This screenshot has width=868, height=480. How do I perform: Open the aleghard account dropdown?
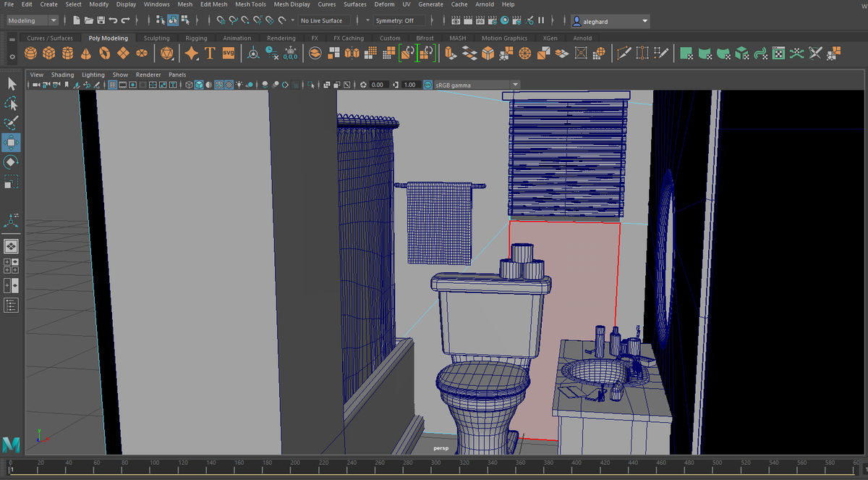(x=610, y=21)
